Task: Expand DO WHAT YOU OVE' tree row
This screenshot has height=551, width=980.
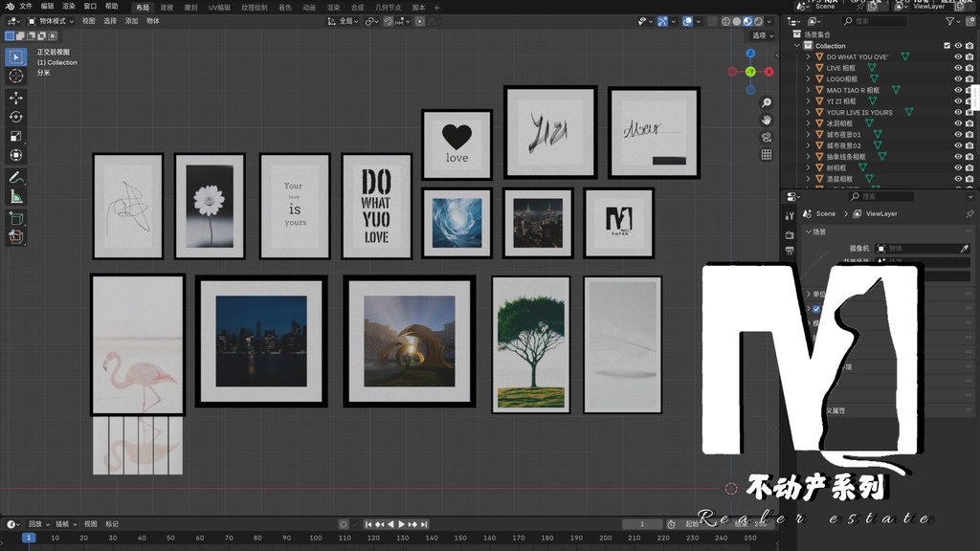Action: click(x=808, y=56)
